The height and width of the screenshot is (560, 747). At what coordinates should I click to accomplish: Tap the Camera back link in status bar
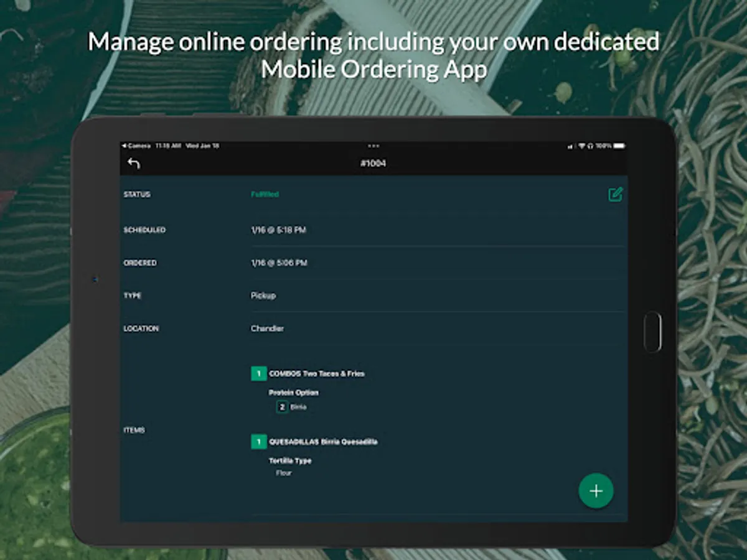(137, 146)
